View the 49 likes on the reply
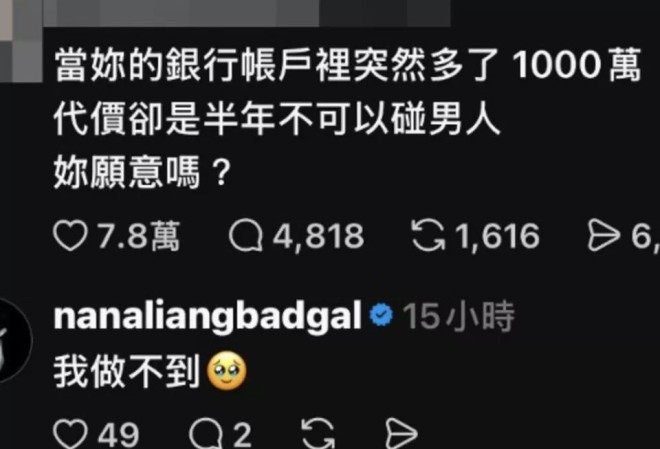This screenshot has height=449, width=660. (118, 435)
